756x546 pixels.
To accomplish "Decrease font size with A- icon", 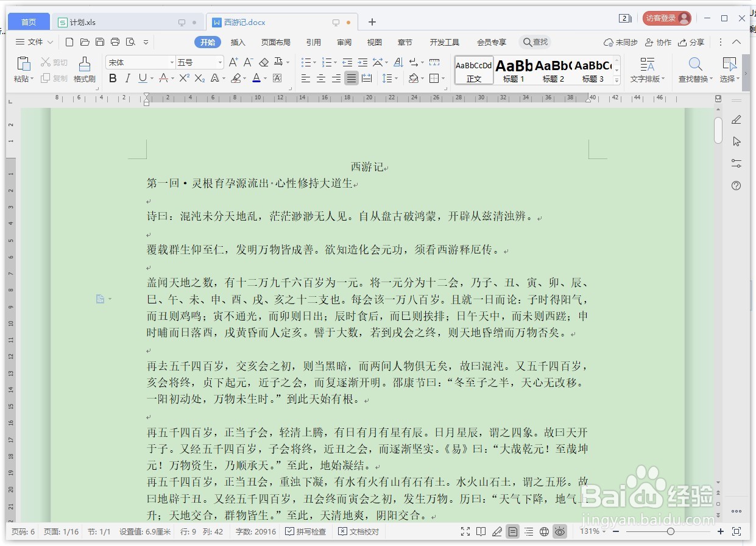I will tap(248, 62).
